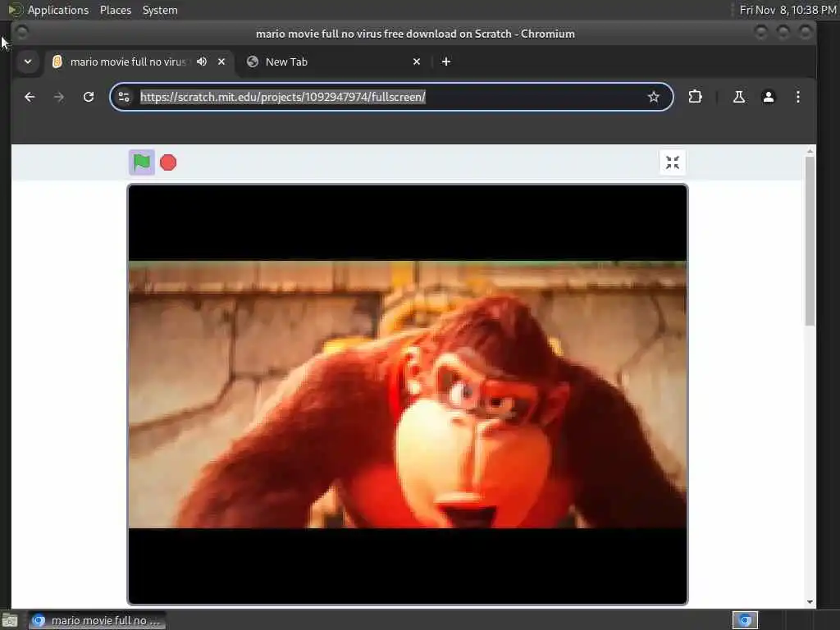Click the date and time clock

[787, 10]
